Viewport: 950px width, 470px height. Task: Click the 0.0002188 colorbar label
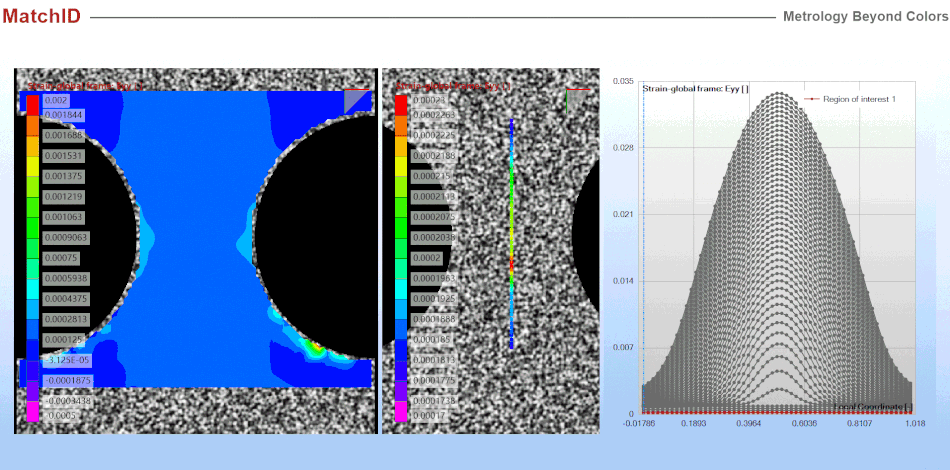pos(433,156)
